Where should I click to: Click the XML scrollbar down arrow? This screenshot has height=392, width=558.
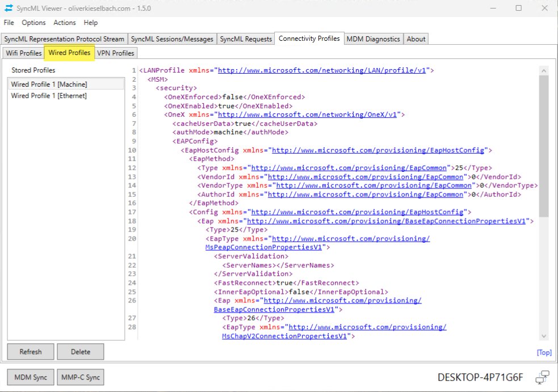[544, 336]
